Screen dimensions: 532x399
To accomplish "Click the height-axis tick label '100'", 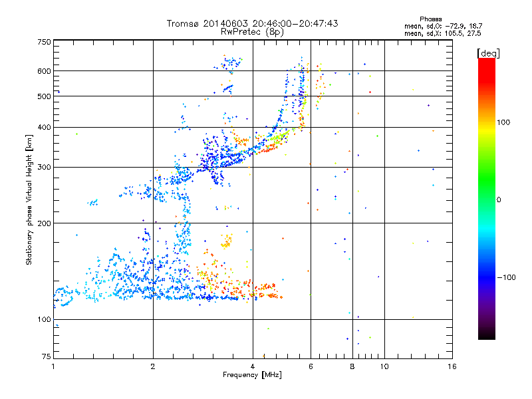I will pyautogui.click(x=44, y=320).
